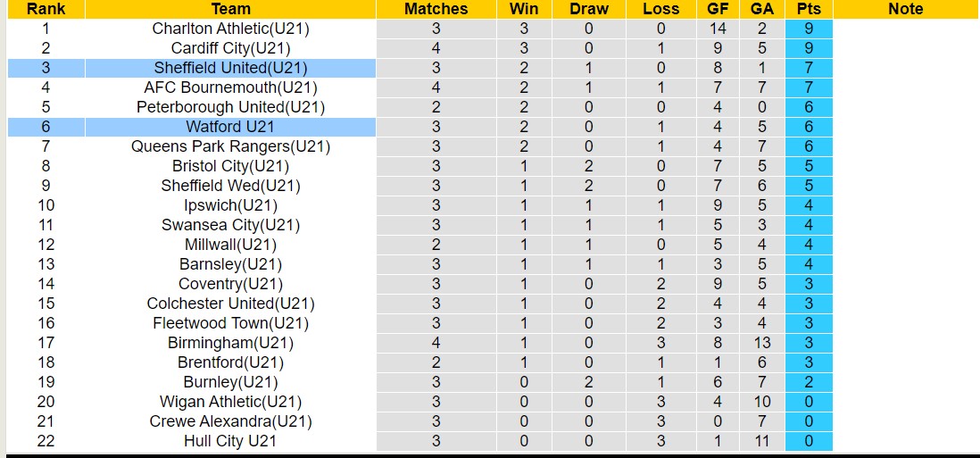Click the Pts column header
980x458 pixels.
click(810, 9)
